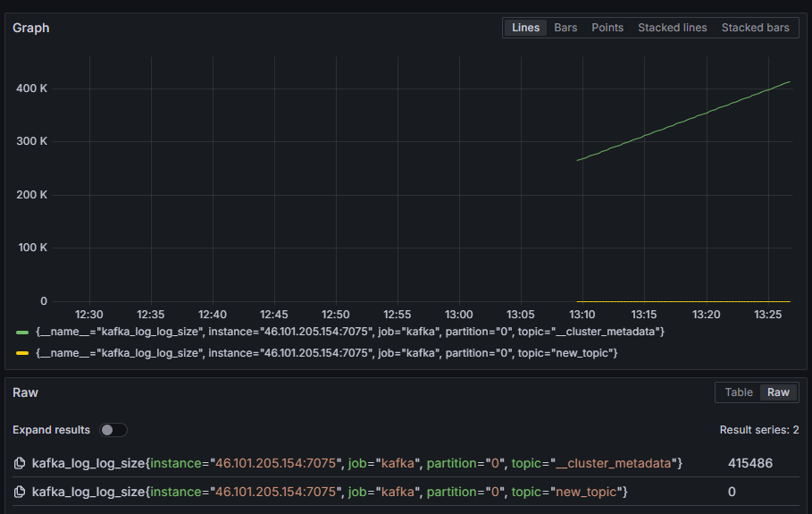Image resolution: width=812 pixels, height=514 pixels.
Task: Click the 13:10 time axis label
Action: tap(582, 315)
